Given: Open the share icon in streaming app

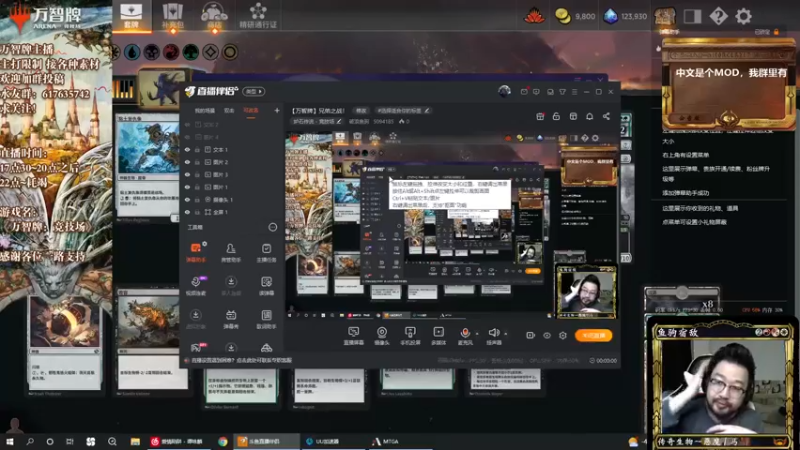Looking at the screenshot, I should click(606, 116).
